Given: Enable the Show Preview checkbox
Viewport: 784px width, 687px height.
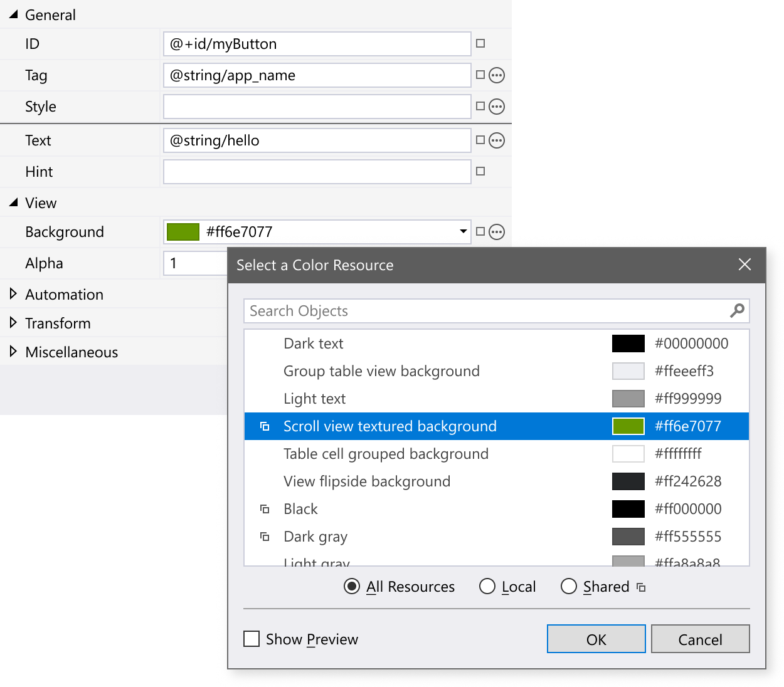Looking at the screenshot, I should (x=251, y=638).
